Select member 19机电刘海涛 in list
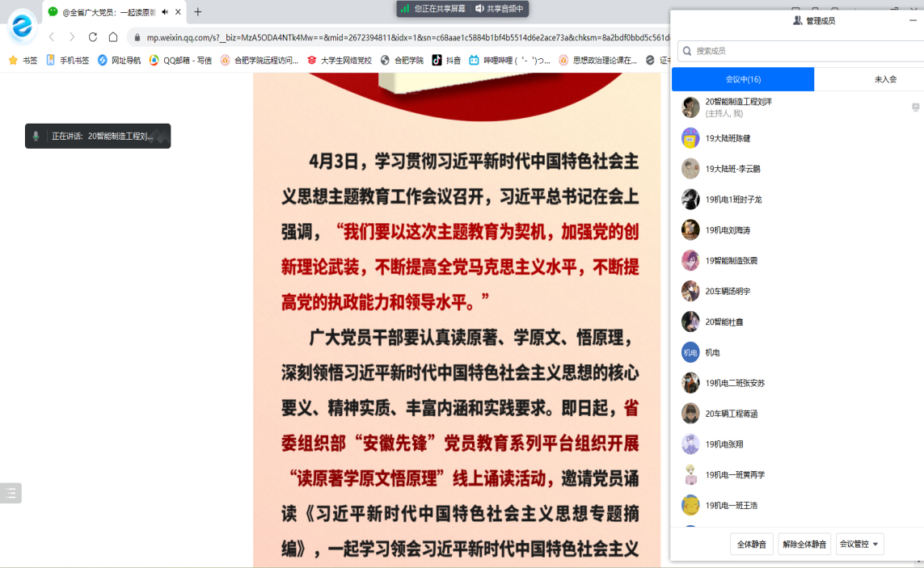924x568 pixels. (x=728, y=230)
